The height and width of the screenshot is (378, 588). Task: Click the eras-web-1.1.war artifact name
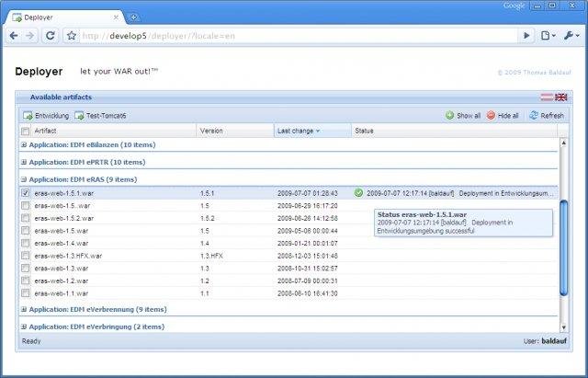62,293
